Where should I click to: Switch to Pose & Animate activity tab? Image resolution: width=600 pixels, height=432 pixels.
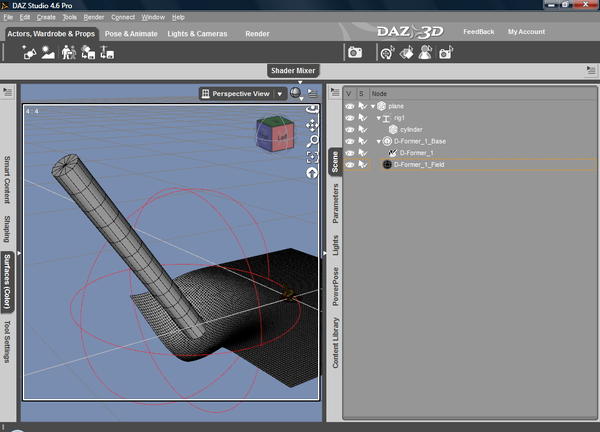[131, 34]
